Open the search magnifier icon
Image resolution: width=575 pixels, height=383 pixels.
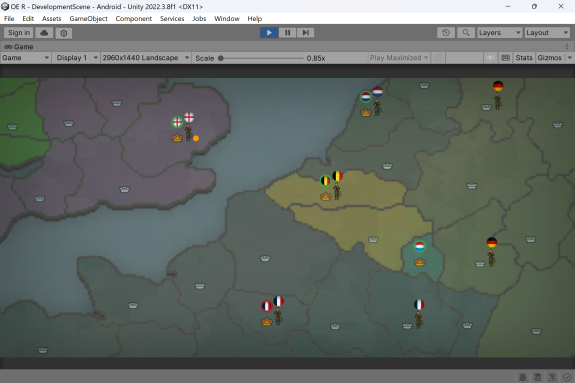[466, 33]
